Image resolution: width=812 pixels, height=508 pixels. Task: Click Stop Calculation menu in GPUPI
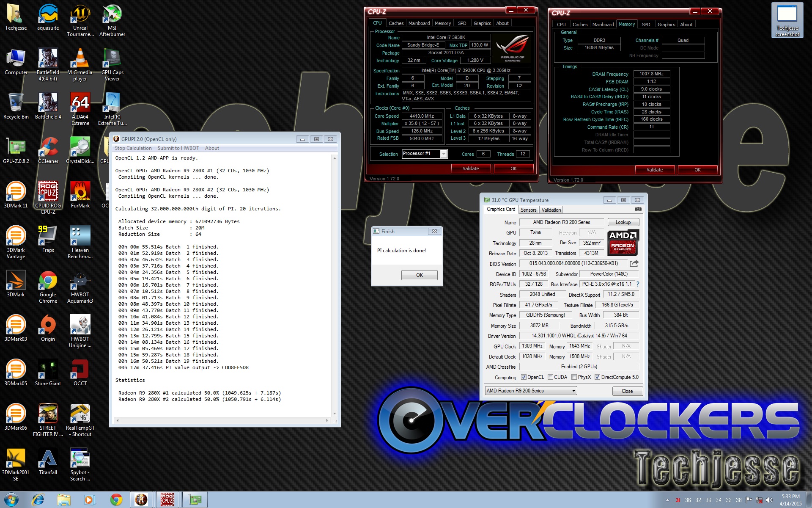pos(133,148)
